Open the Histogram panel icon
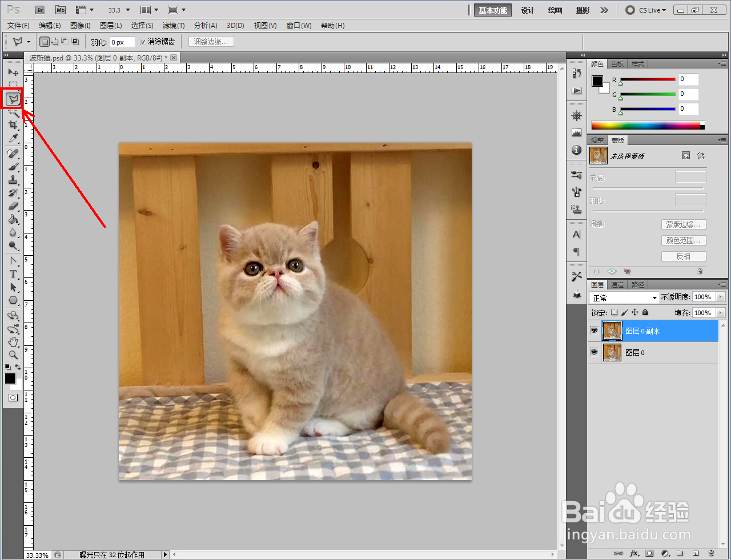Viewport: 731px width, 560px height. (x=577, y=133)
